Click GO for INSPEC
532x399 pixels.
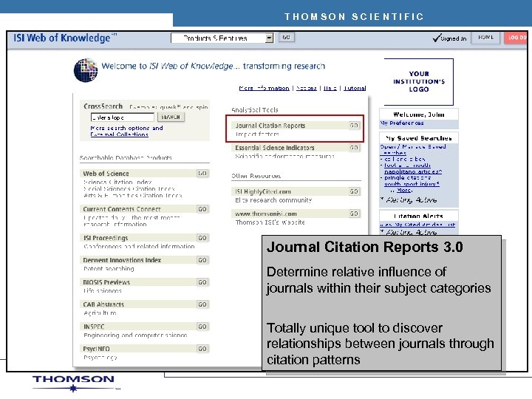pos(202,327)
